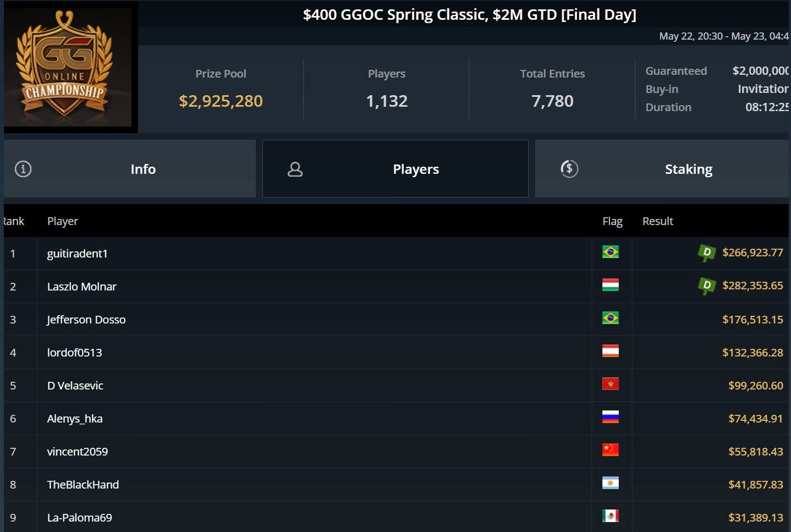
Task: Click the $2,925,280 prize pool amount
Action: tap(221, 101)
